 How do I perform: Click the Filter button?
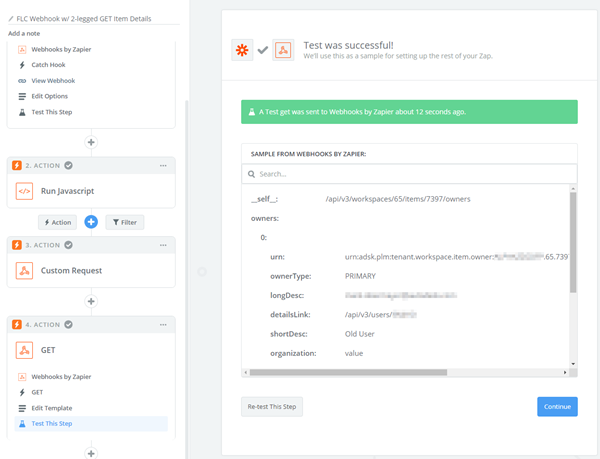tap(123, 221)
